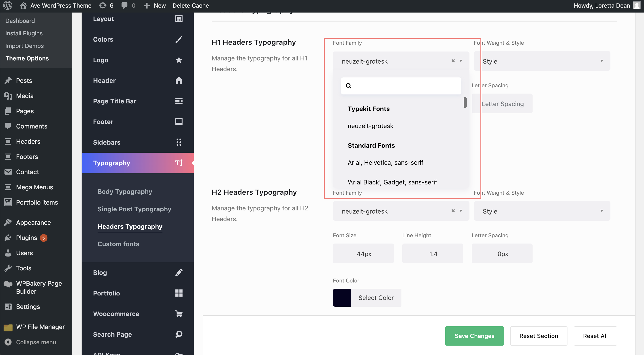This screenshot has width=644, height=355.
Task: Click the Reset Section button
Action: point(539,336)
